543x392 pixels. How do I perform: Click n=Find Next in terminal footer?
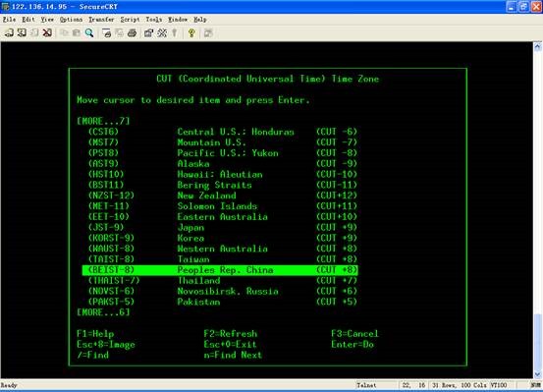pyautogui.click(x=233, y=355)
